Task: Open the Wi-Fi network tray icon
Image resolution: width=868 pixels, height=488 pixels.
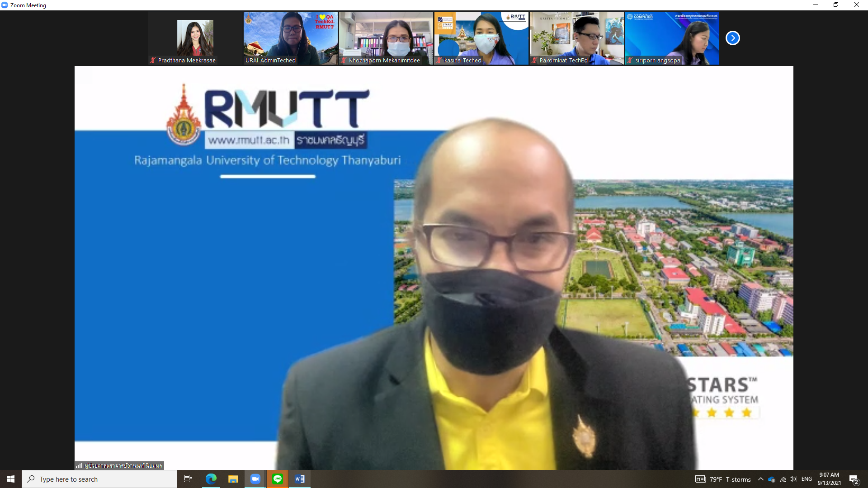Action: (783, 479)
